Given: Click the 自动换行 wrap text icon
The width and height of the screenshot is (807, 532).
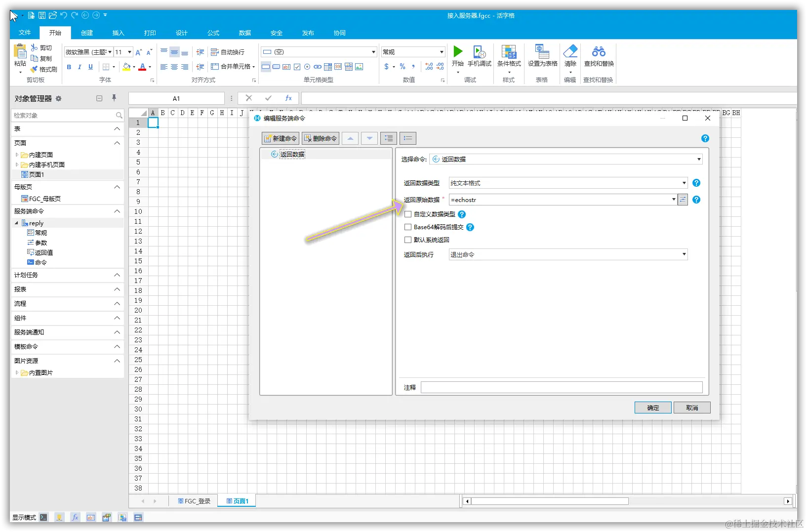Looking at the screenshot, I should click(x=214, y=52).
